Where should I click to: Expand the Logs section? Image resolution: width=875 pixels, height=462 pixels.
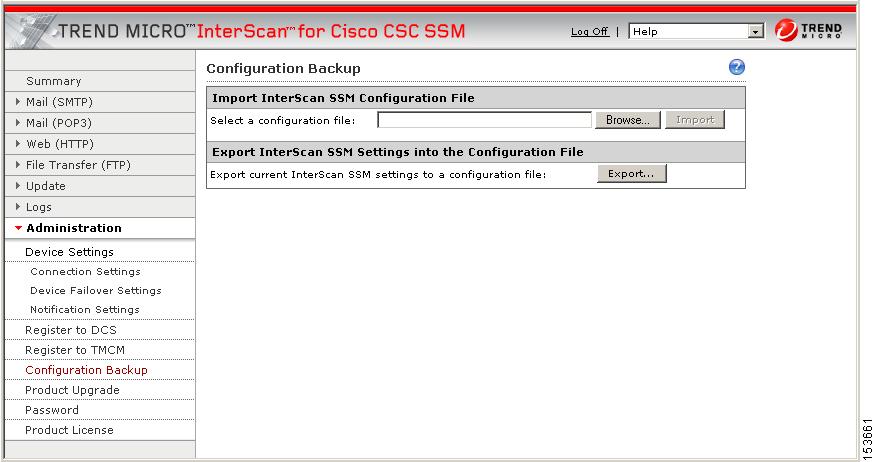pyautogui.click(x=18, y=207)
